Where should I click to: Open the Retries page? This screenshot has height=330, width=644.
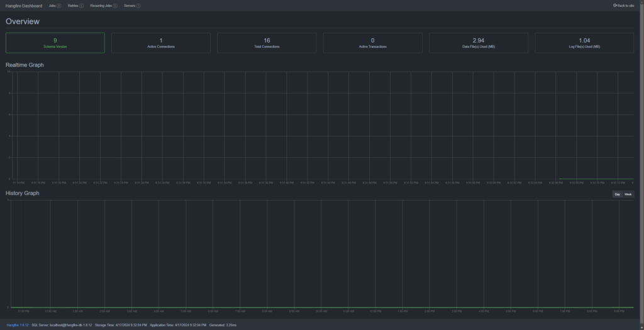pos(75,6)
